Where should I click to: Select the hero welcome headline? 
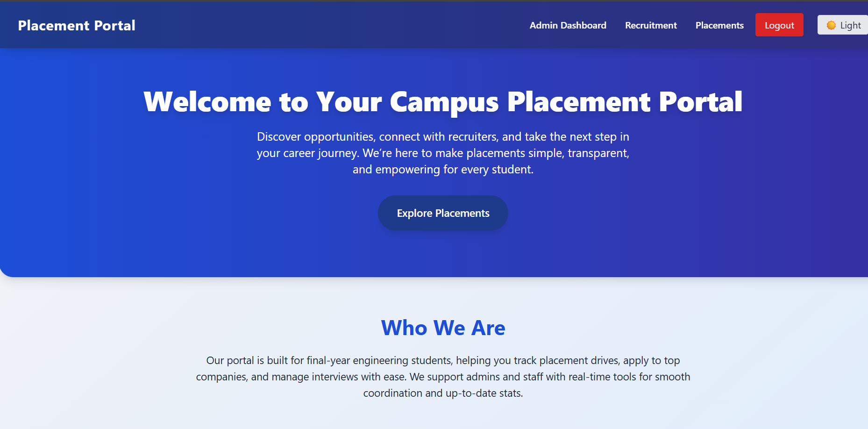443,101
